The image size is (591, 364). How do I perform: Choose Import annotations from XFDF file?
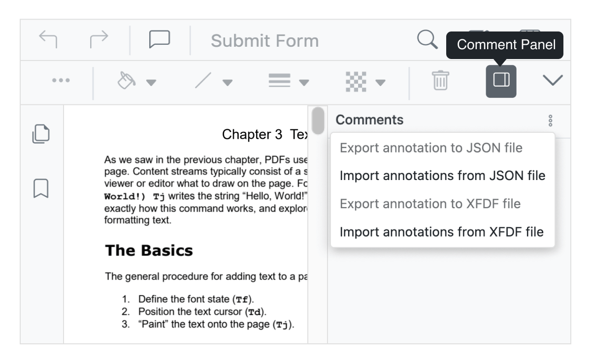[443, 231]
